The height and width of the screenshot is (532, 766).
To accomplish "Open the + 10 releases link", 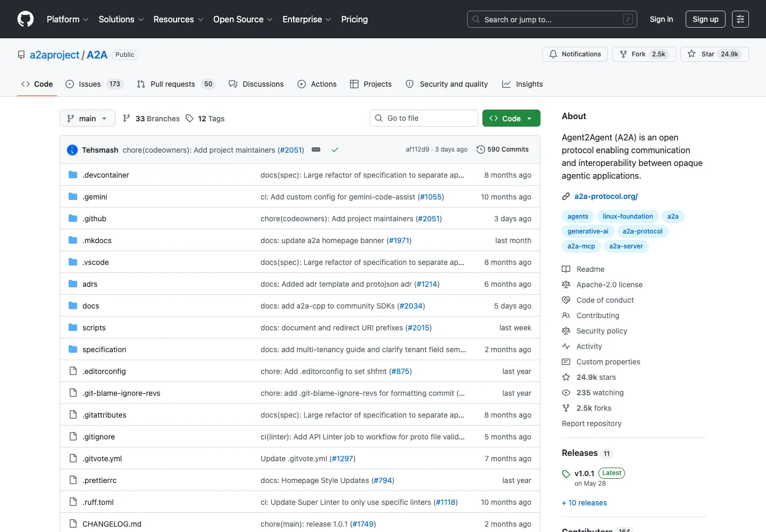I will pyautogui.click(x=584, y=503).
